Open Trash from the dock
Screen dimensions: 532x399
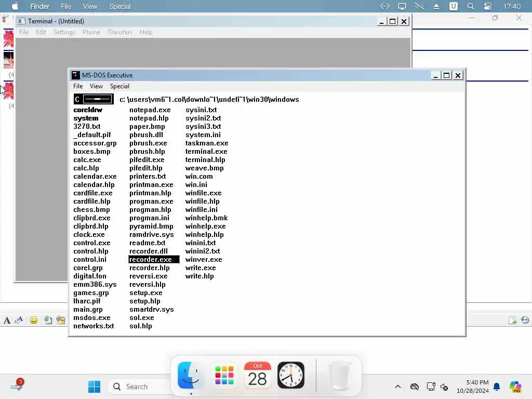[340, 375]
